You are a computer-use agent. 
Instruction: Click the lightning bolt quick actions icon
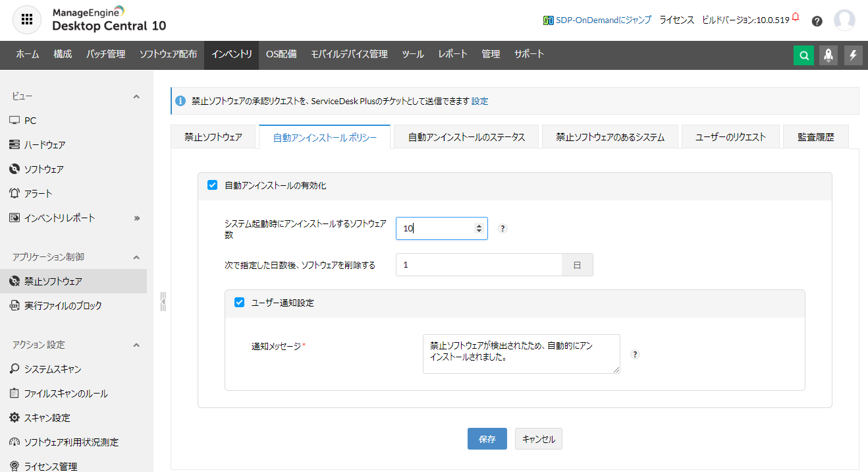[854, 55]
